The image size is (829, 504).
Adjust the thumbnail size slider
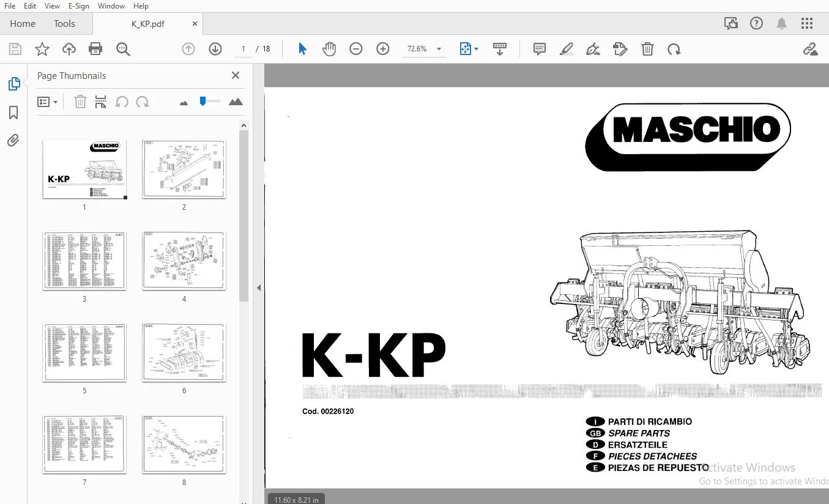(x=209, y=102)
